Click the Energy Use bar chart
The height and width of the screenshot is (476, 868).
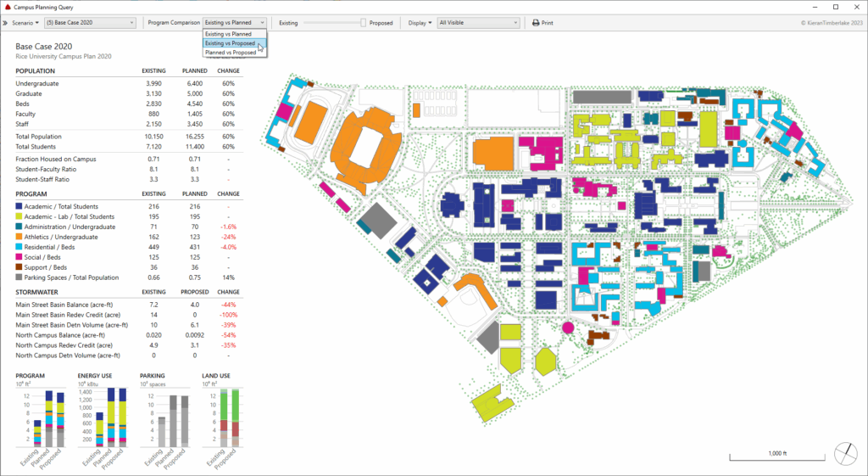(107, 420)
